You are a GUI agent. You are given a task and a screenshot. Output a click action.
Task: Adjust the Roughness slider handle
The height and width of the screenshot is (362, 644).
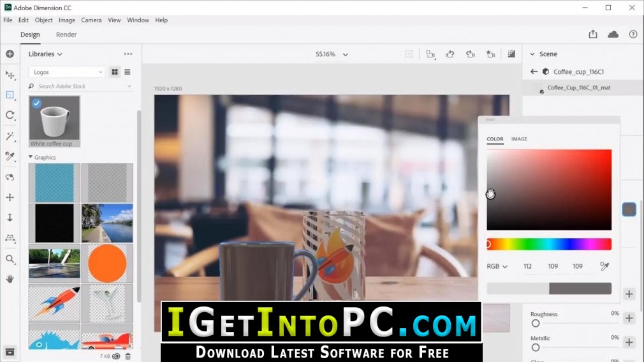(x=536, y=323)
